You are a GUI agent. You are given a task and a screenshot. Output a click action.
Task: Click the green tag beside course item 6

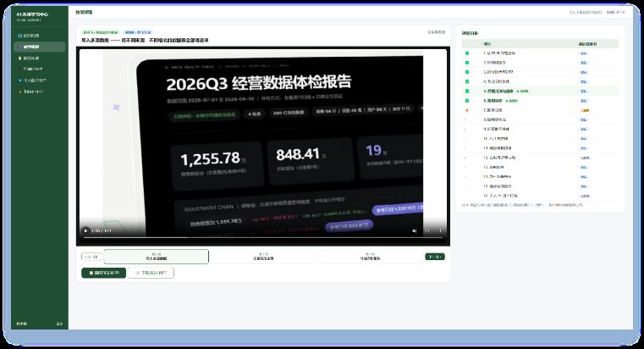tap(512, 101)
